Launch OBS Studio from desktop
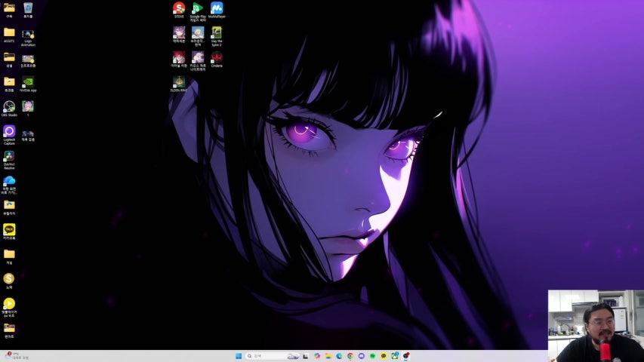Viewport: 644px width, 362px height. point(9,109)
